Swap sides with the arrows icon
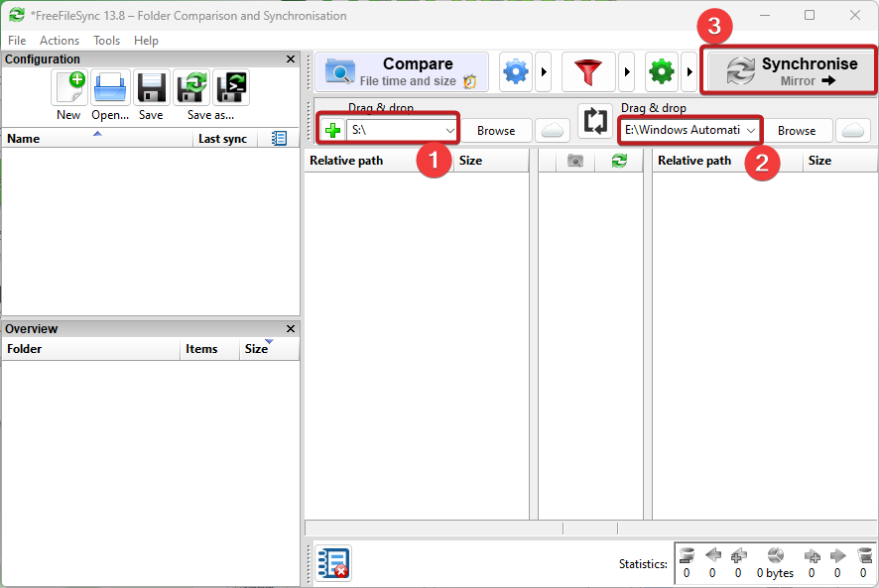The image size is (879, 588). [595, 121]
